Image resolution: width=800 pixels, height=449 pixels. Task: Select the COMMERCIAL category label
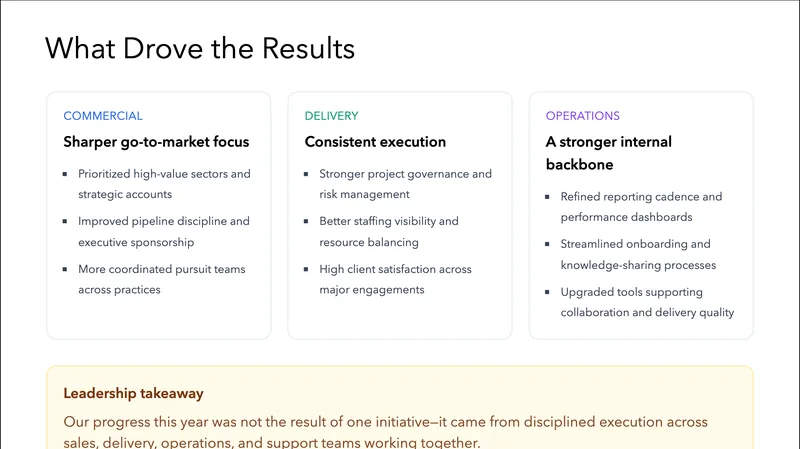pos(103,116)
